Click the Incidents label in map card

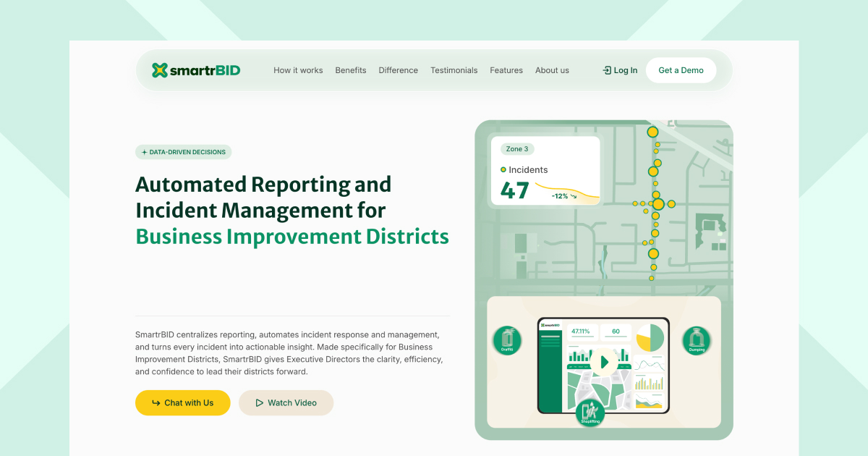click(528, 169)
